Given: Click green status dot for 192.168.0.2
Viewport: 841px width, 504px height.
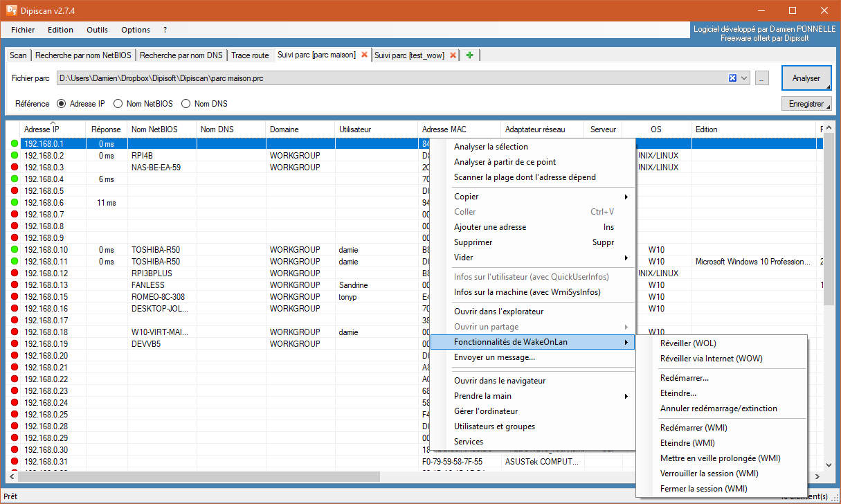Looking at the screenshot, I should click(14, 156).
